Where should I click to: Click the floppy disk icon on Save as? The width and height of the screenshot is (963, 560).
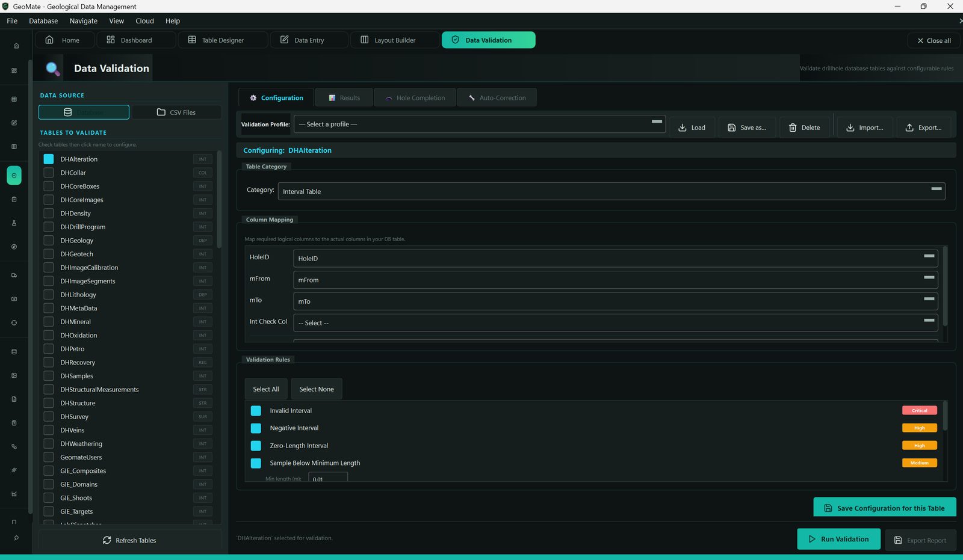click(731, 128)
